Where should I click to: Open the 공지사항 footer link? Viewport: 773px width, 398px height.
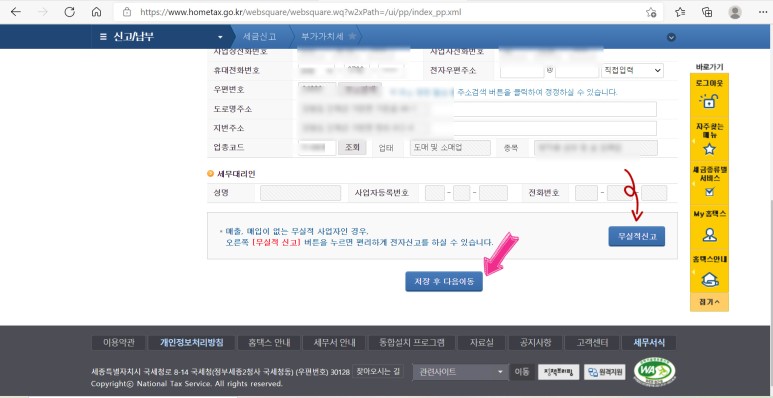click(536, 342)
